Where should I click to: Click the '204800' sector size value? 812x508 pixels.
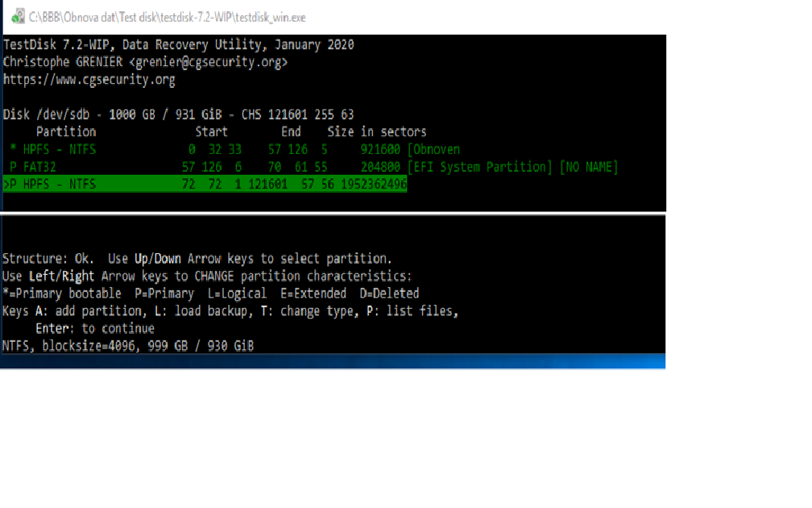[380, 167]
